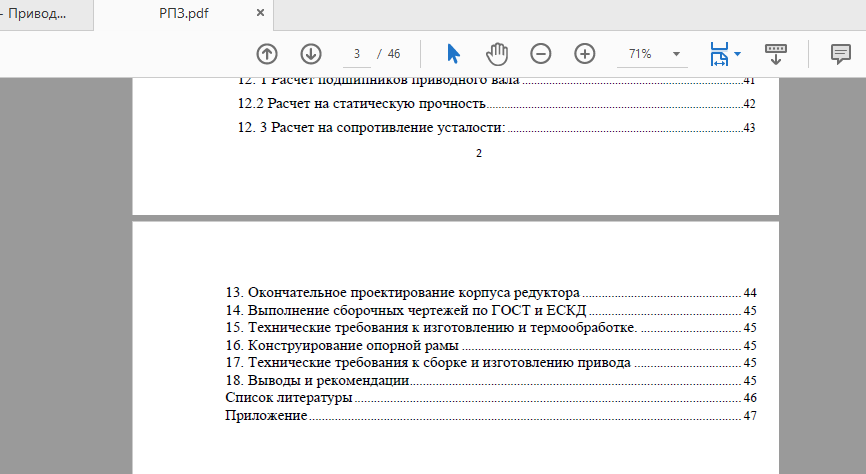Click the 71% zoom value field
Screen dimensions: 866x474
click(x=640, y=54)
